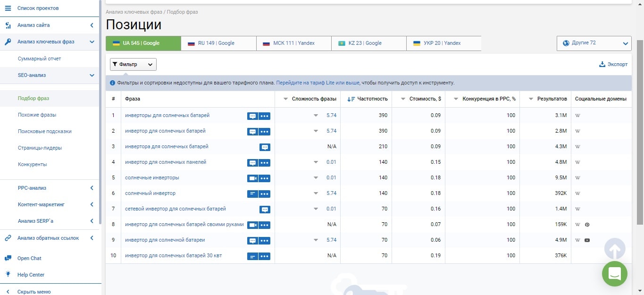Select the KZ 23 Google tab
This screenshot has height=295, width=644.
click(x=368, y=43)
